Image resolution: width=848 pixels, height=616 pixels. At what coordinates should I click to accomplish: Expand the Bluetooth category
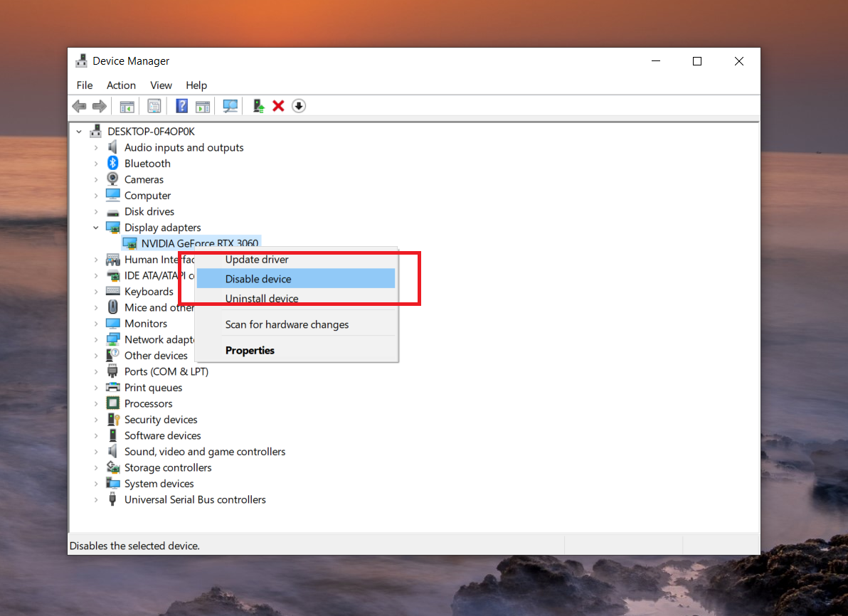click(96, 164)
